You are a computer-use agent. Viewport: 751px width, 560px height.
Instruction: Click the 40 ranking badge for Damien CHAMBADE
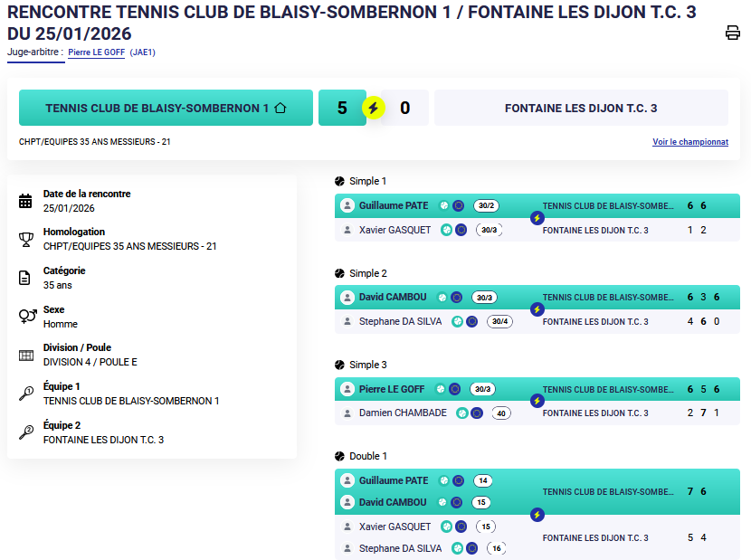(x=500, y=413)
